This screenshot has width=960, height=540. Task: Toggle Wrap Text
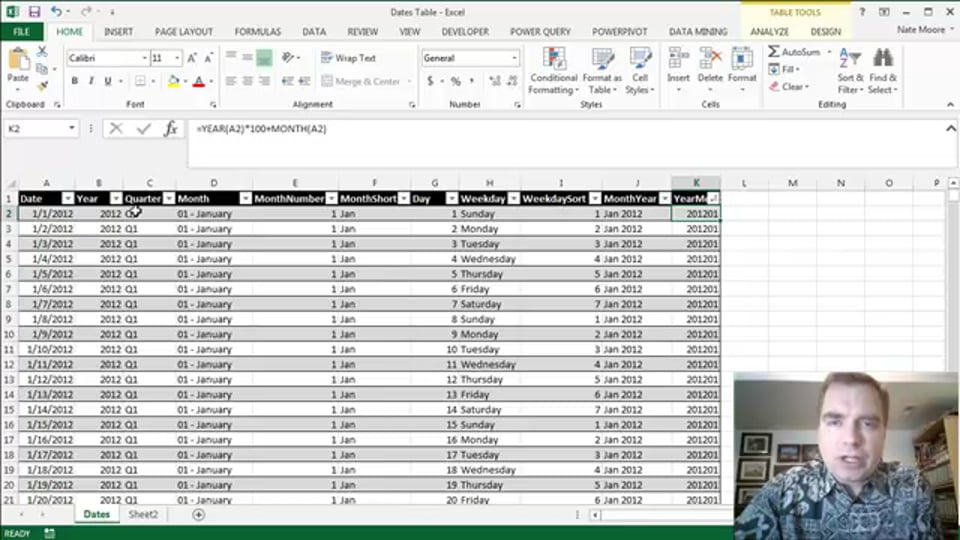[348, 58]
